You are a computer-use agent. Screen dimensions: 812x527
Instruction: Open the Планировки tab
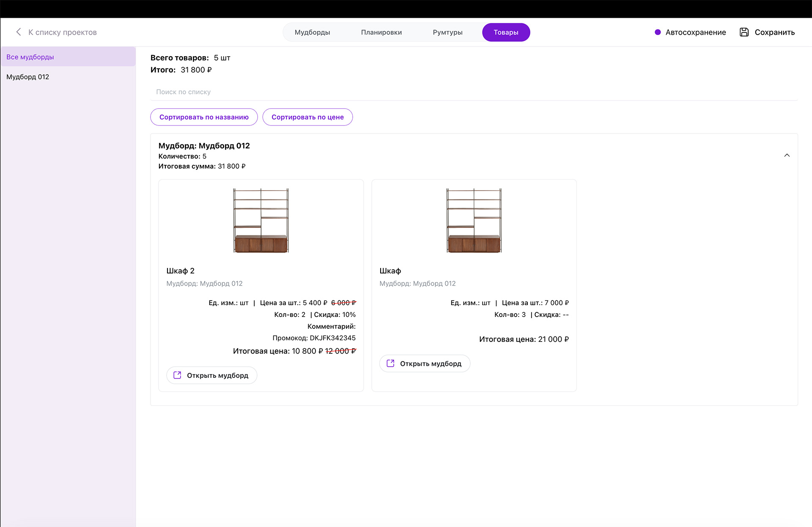pos(381,33)
